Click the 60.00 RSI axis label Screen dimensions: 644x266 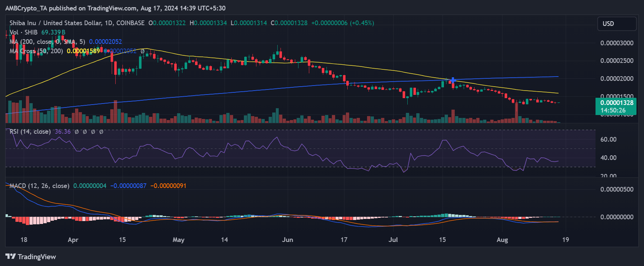608,139
